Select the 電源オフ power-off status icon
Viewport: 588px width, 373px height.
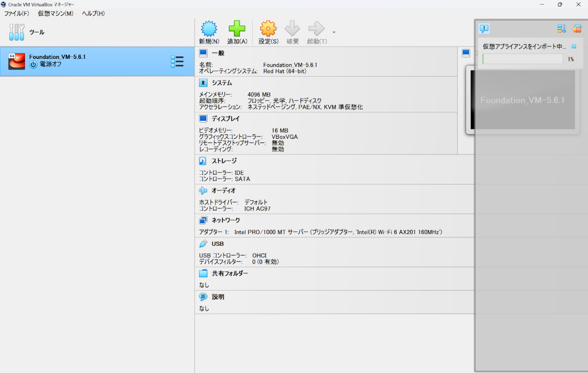click(33, 64)
